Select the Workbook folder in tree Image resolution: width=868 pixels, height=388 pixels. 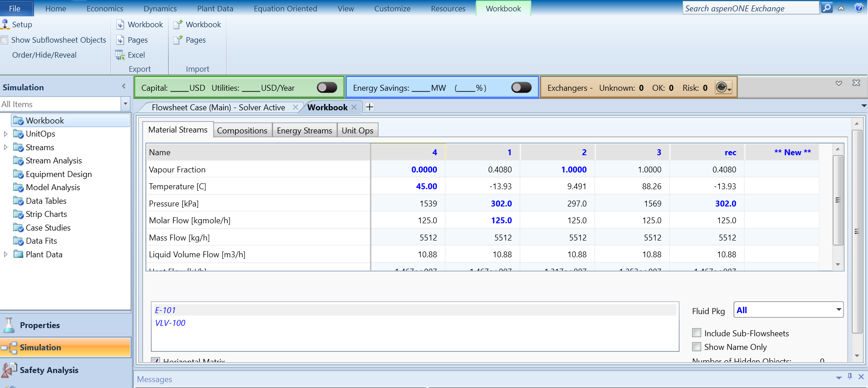70,120
